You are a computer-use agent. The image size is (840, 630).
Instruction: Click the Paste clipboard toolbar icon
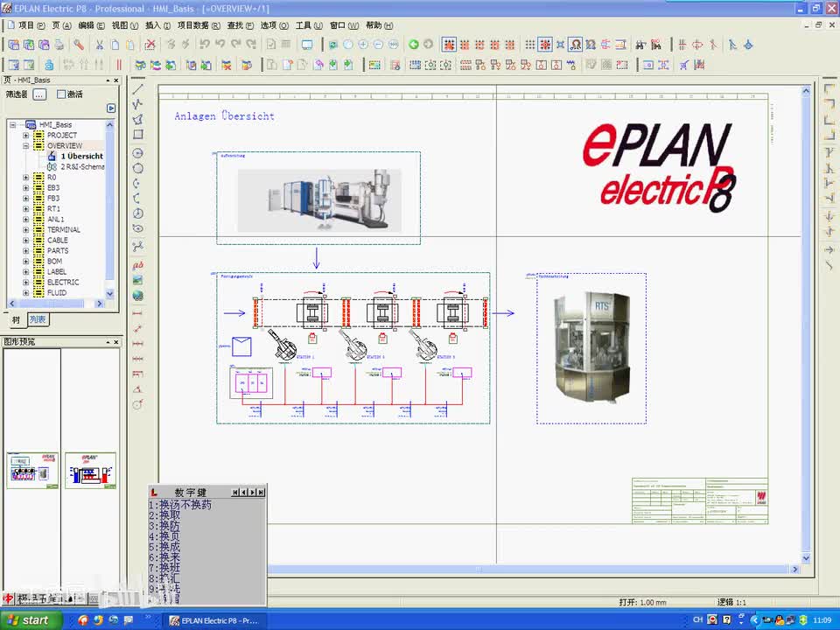(129, 45)
